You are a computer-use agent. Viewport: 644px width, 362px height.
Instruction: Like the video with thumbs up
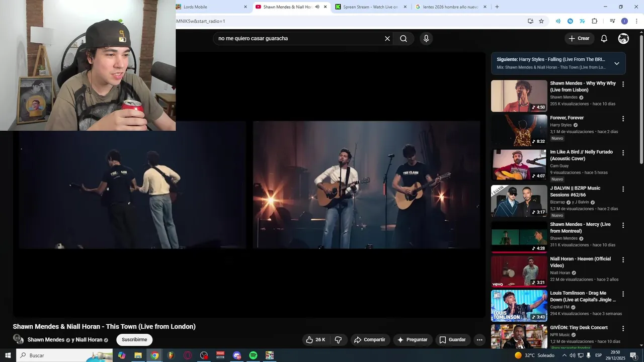316,340
